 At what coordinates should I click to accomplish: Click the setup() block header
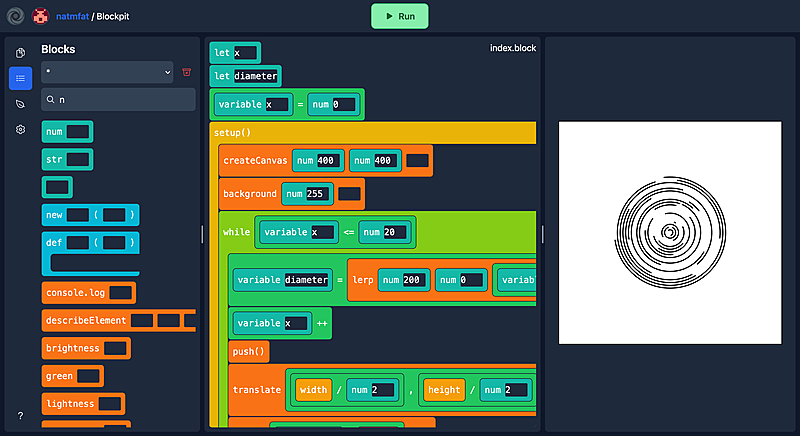tap(232, 132)
